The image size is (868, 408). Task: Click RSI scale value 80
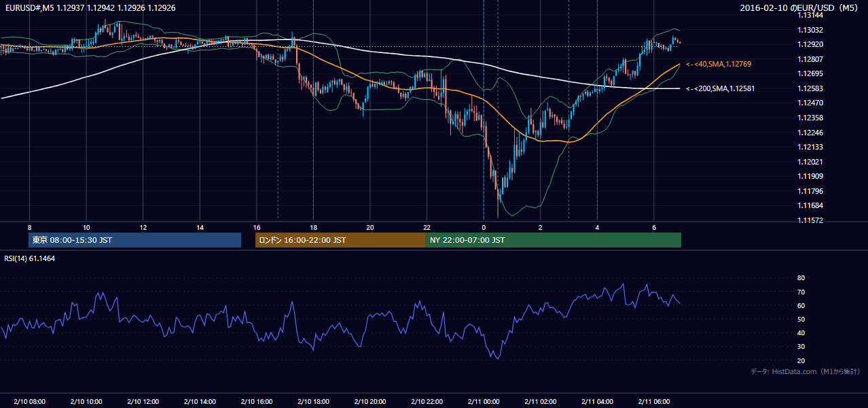click(801, 278)
